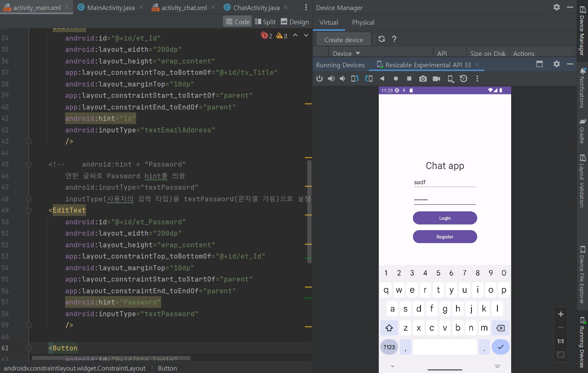Rotate emulator right
The image size is (588, 373).
coord(369,79)
